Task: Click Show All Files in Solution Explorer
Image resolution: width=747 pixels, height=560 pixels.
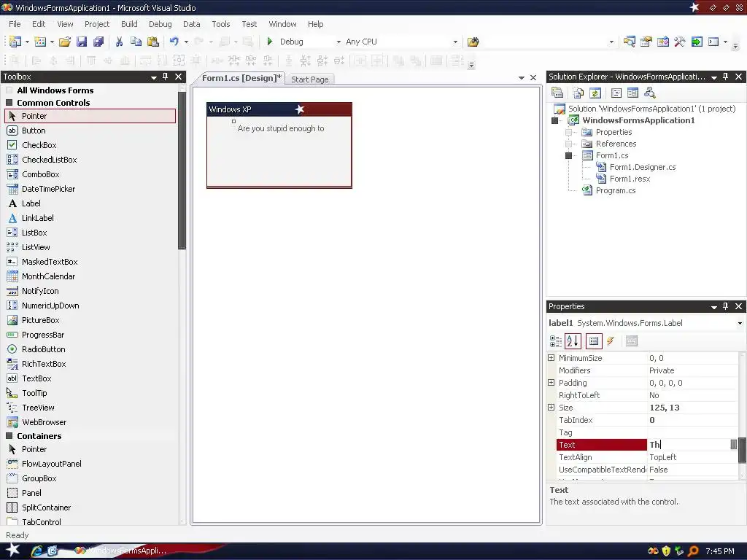Action: click(x=578, y=93)
